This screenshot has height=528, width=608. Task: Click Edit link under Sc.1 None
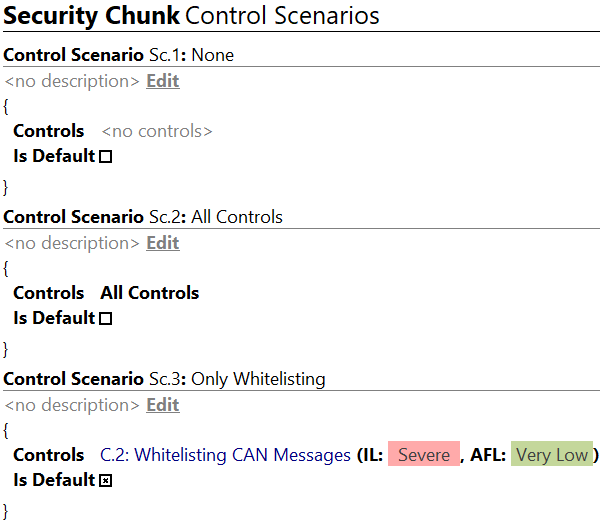coord(163,81)
